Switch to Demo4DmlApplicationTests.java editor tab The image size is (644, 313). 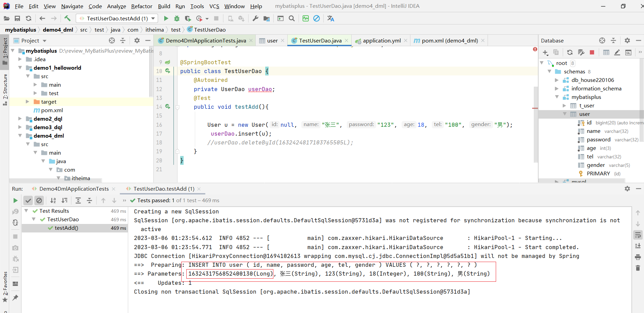pyautogui.click(x=205, y=40)
